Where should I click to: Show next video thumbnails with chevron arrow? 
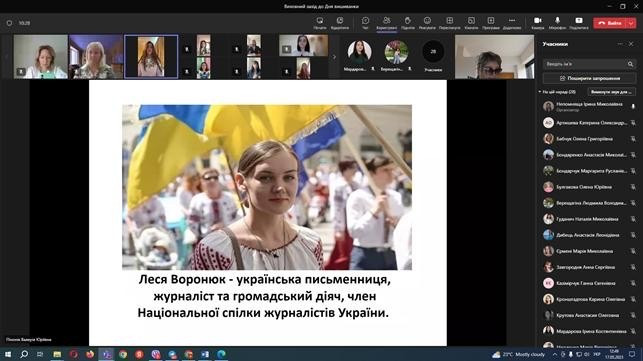click(x=334, y=57)
